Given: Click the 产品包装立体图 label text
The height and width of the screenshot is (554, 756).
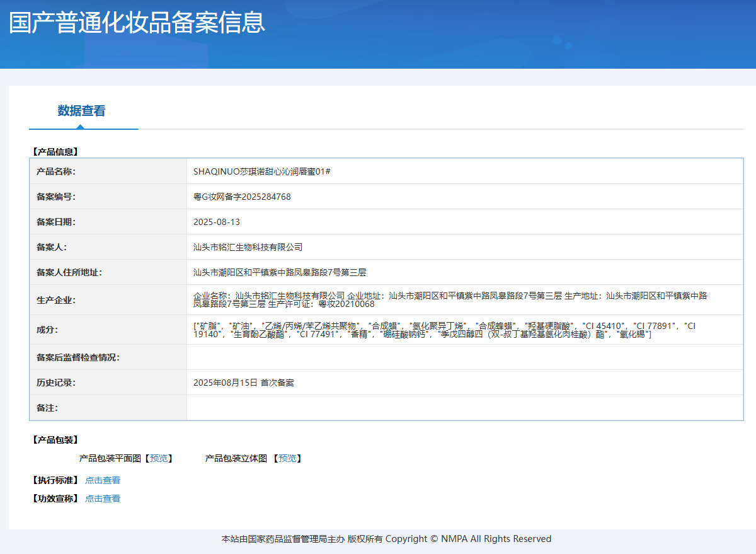Looking at the screenshot, I should pos(236,458).
